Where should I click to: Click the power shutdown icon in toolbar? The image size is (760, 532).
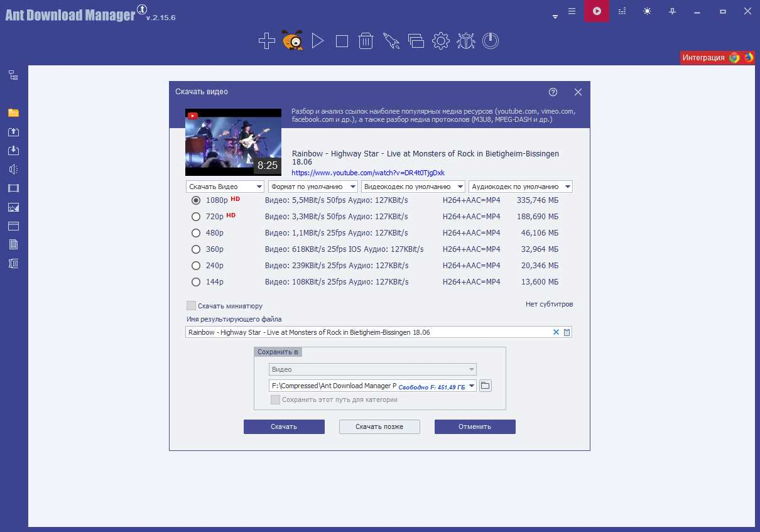(x=491, y=41)
